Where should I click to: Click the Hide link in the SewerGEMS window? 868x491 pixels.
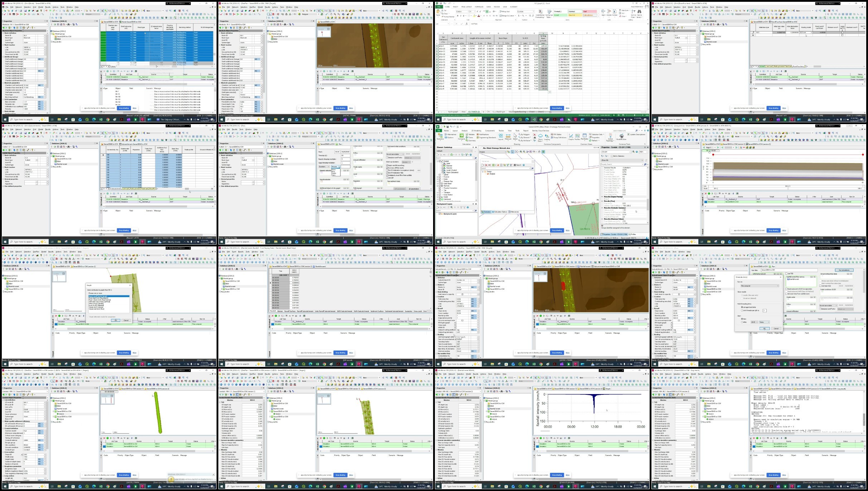567,230
